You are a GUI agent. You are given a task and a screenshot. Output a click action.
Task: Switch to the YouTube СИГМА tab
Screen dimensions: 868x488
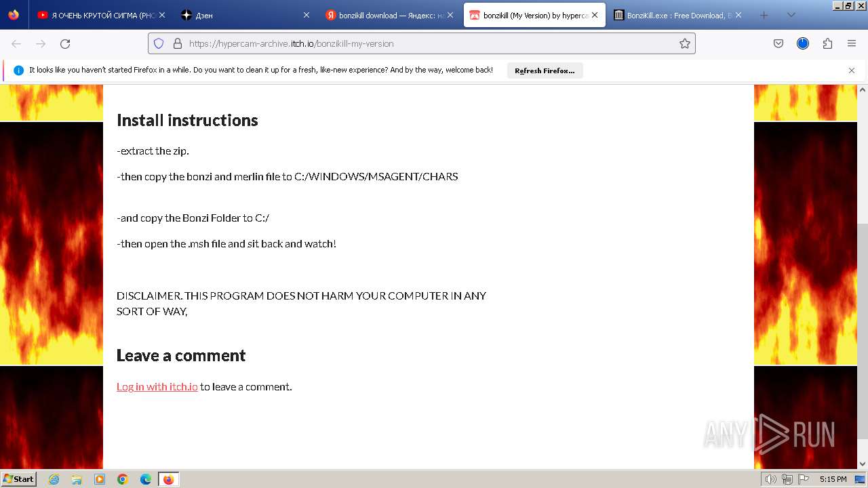click(x=100, y=15)
